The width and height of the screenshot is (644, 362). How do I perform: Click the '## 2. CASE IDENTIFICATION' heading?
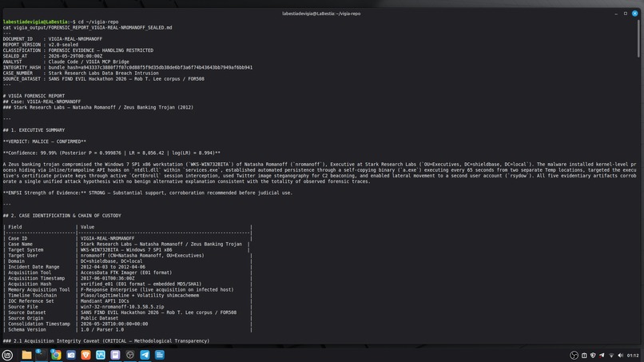(62, 216)
